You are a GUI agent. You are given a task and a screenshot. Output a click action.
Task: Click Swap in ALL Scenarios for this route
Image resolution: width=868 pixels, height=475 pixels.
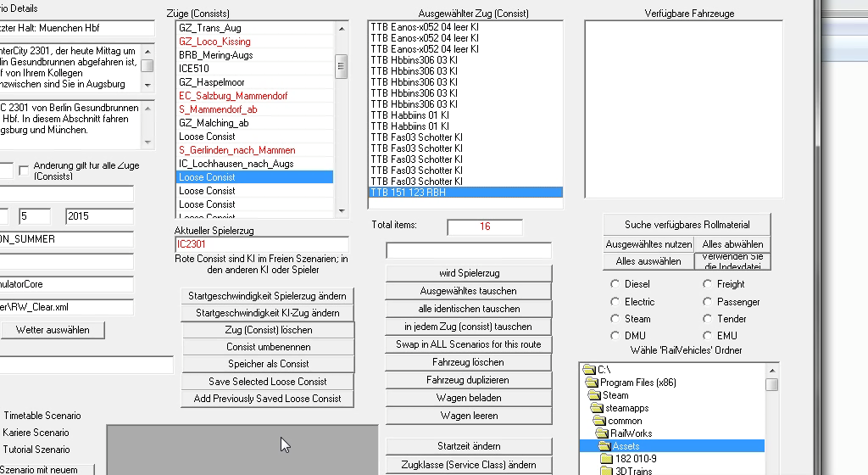tap(469, 344)
